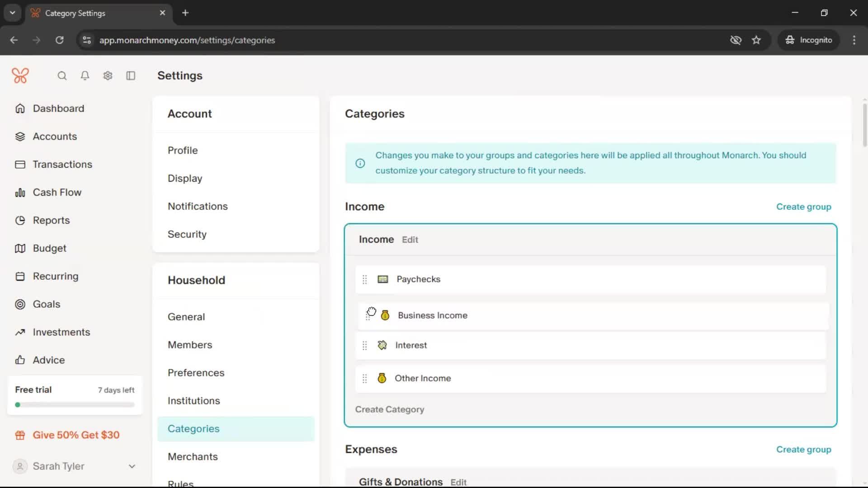
Task: Click the Interest category icon
Action: pyautogui.click(x=382, y=345)
